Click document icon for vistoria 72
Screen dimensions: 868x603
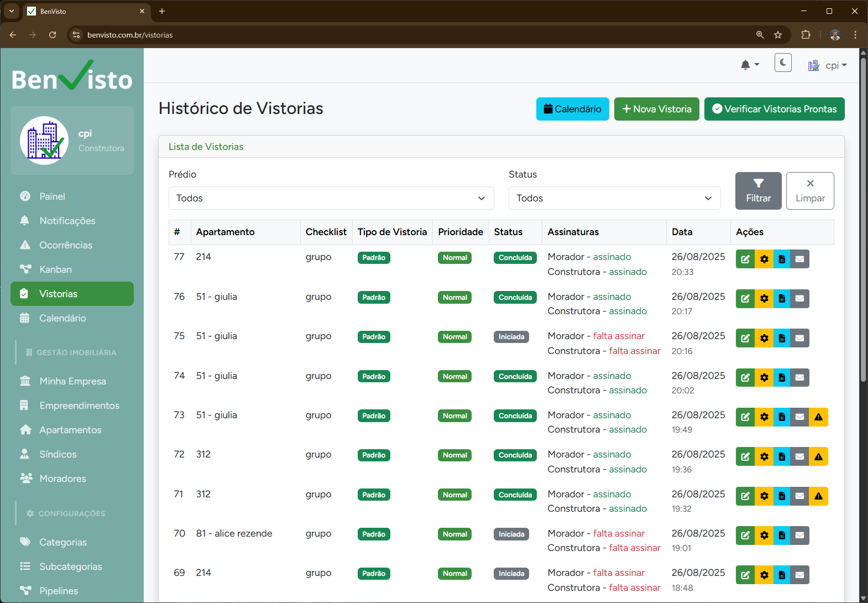[782, 456]
